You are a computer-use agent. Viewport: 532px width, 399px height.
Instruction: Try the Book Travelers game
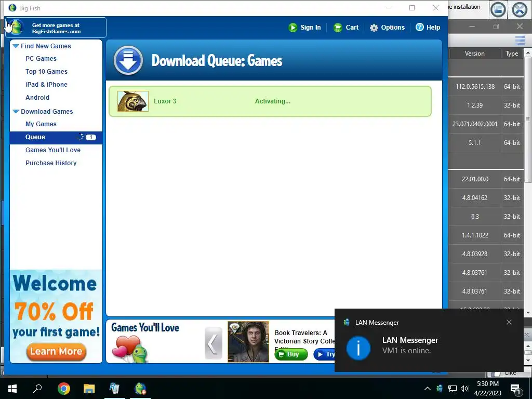[x=324, y=354]
